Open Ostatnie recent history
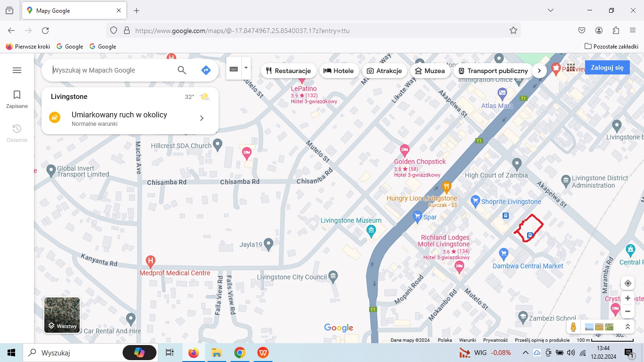This screenshot has width=644, height=362. tap(17, 133)
